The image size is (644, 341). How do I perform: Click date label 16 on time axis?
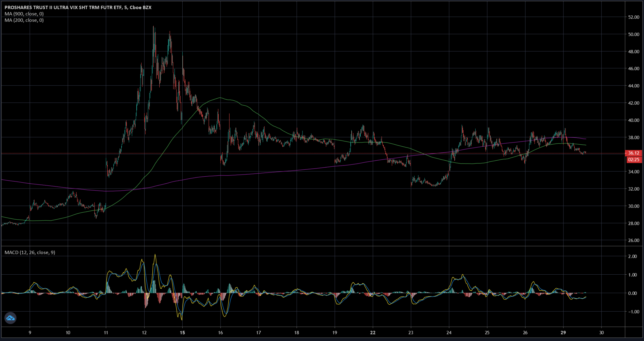(220, 333)
